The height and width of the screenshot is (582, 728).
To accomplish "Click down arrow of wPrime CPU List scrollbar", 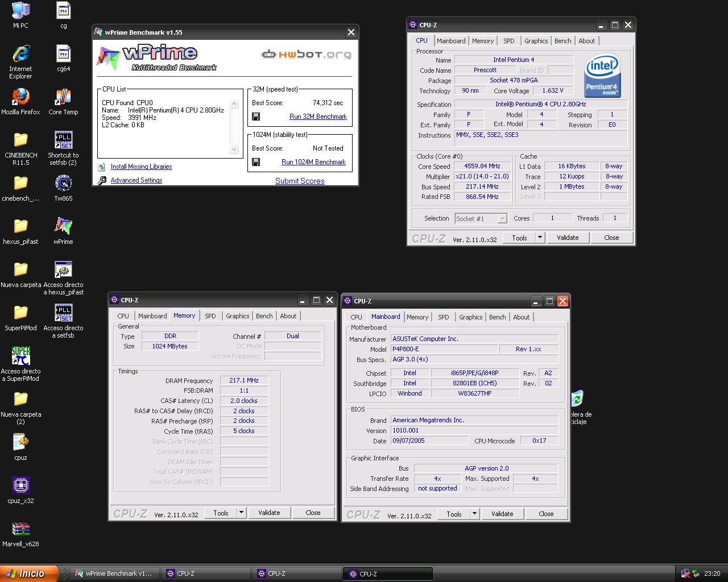I will coord(234,149).
